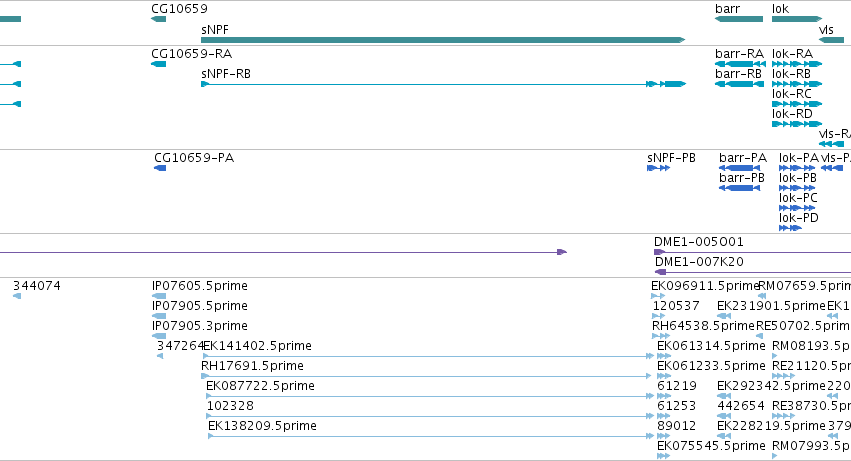Select the CG10659-PA protein glyph
851x461 pixels.
(x=160, y=168)
